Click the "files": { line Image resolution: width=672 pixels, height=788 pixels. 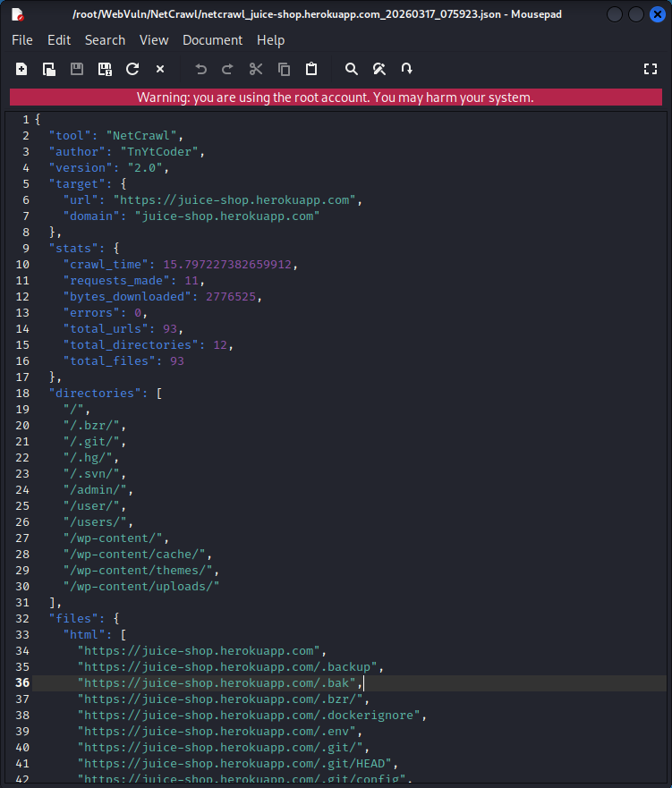pyautogui.click(x=84, y=618)
